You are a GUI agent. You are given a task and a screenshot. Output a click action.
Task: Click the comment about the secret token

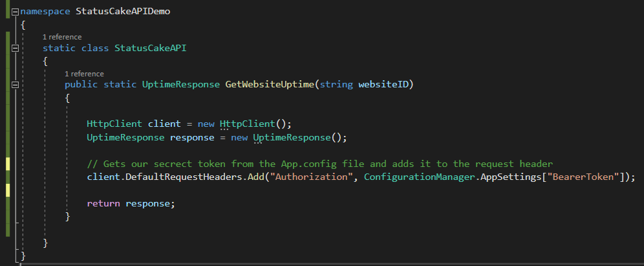[x=319, y=164]
